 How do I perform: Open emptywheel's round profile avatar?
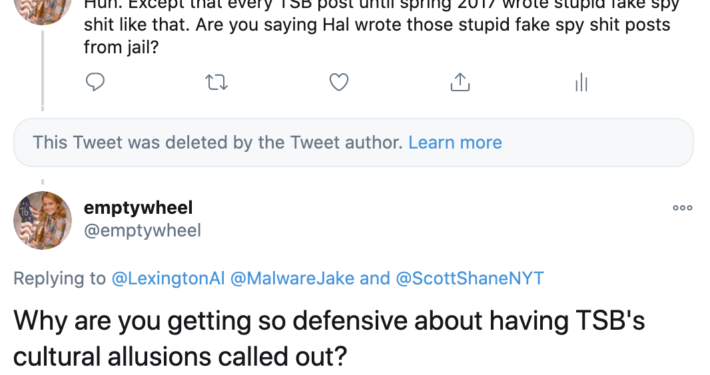point(43,221)
